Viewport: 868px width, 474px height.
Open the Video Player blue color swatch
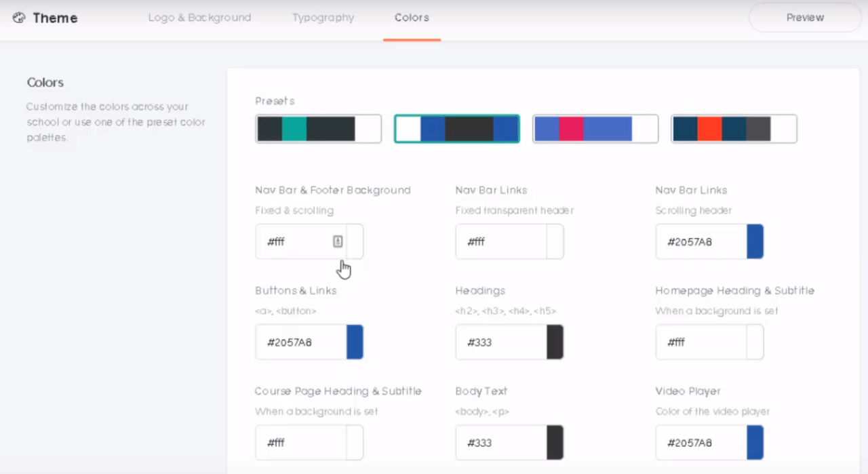click(755, 443)
